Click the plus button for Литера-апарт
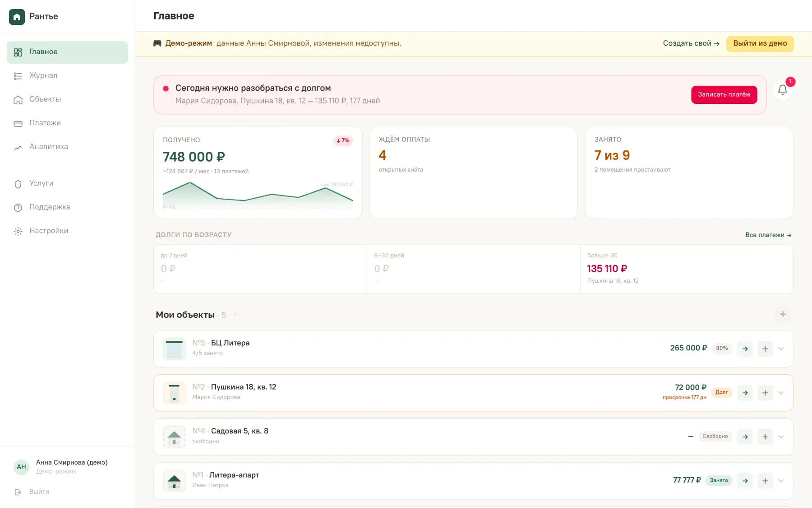The height and width of the screenshot is (508, 812). [765, 481]
